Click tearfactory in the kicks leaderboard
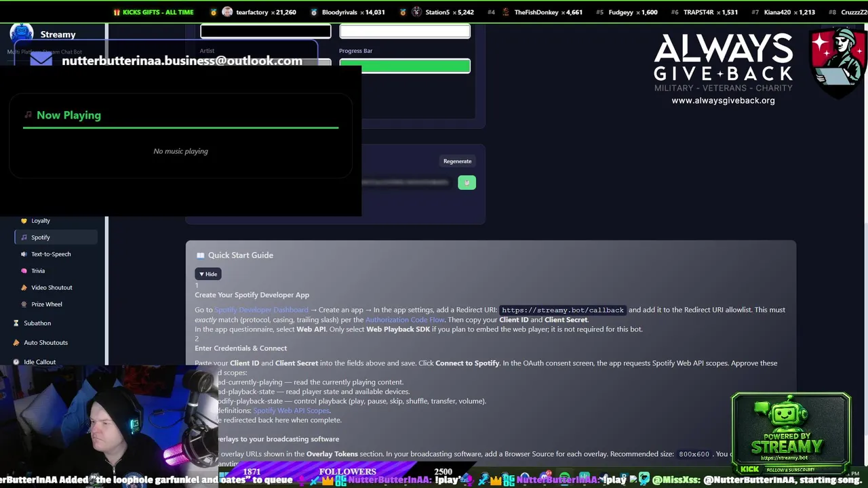 tap(252, 12)
